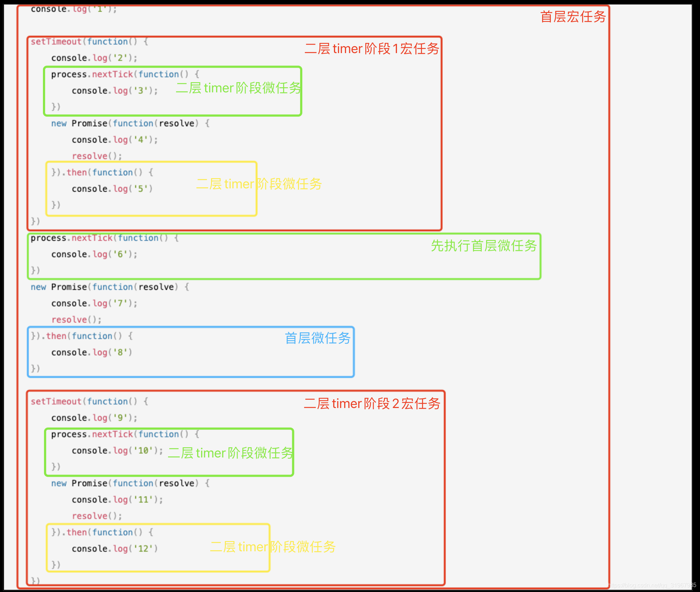Select the 首层宏任务 red label
This screenshot has width=700, height=592.
pos(572,17)
